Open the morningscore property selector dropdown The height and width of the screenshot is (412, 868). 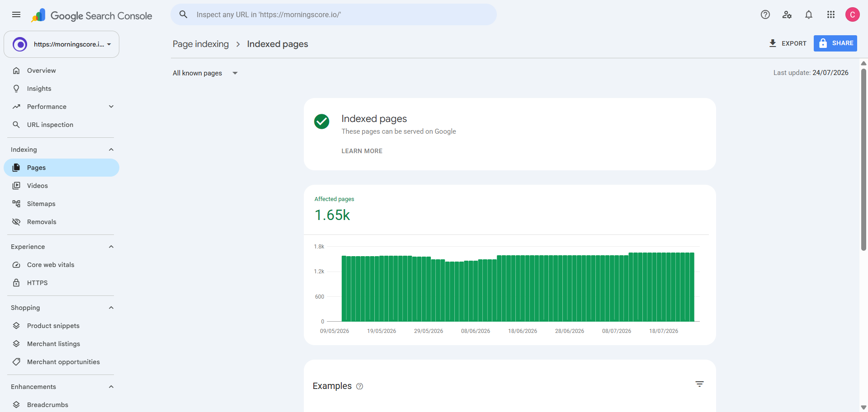61,44
